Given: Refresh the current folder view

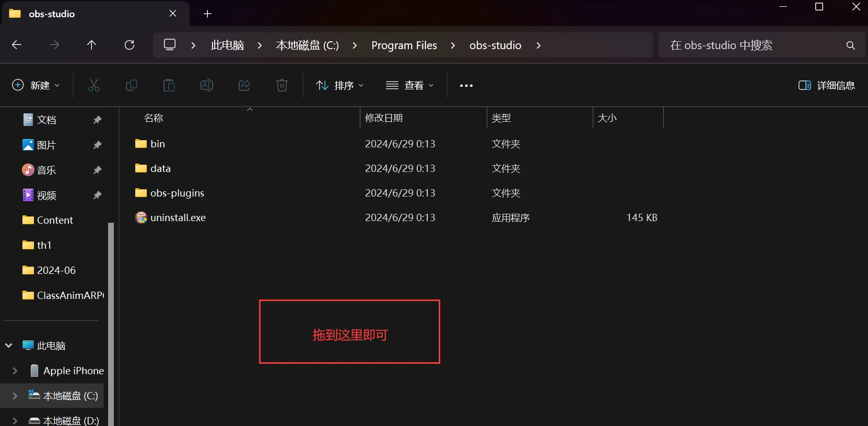Looking at the screenshot, I should (130, 45).
